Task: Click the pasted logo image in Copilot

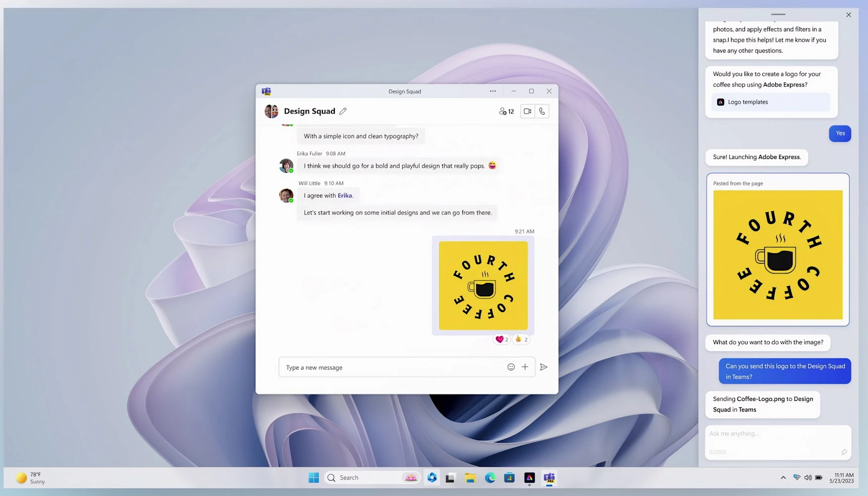Action: [777, 255]
